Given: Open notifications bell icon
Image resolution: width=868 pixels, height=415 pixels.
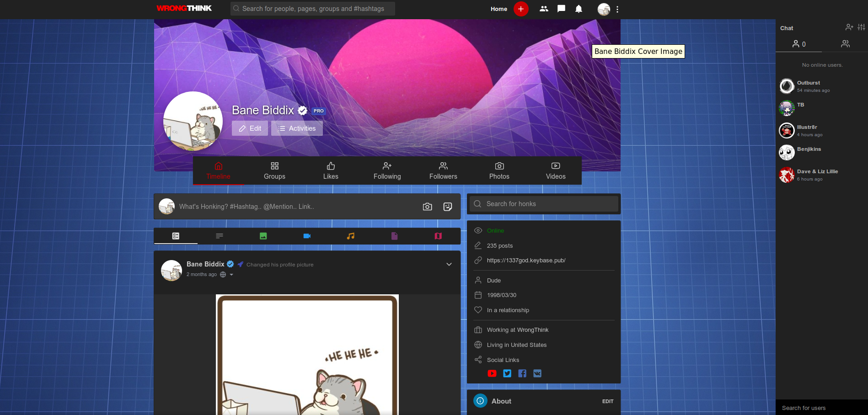Looking at the screenshot, I should (x=579, y=9).
